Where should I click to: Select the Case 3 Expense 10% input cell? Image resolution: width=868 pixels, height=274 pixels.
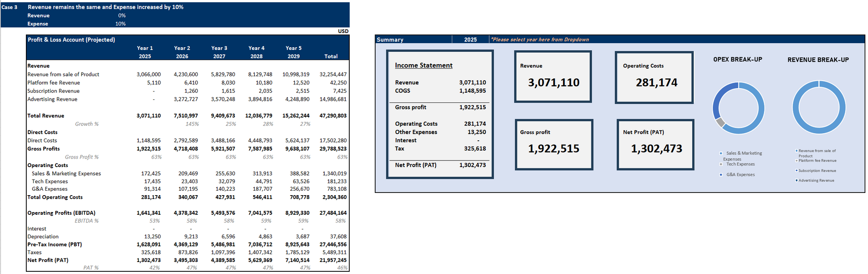(x=120, y=24)
